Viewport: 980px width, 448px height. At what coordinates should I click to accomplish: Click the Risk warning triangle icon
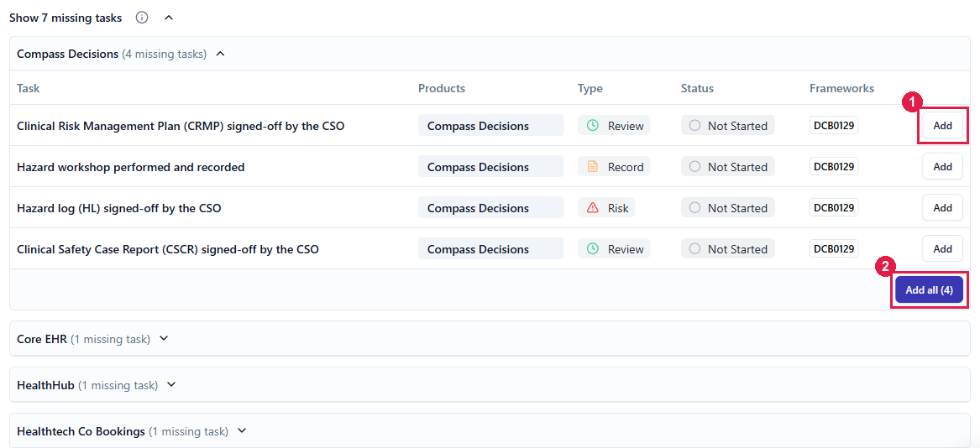[x=593, y=208]
